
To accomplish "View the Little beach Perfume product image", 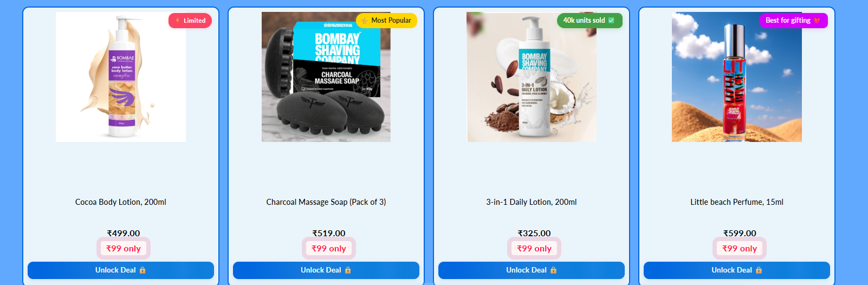I will (737, 77).
